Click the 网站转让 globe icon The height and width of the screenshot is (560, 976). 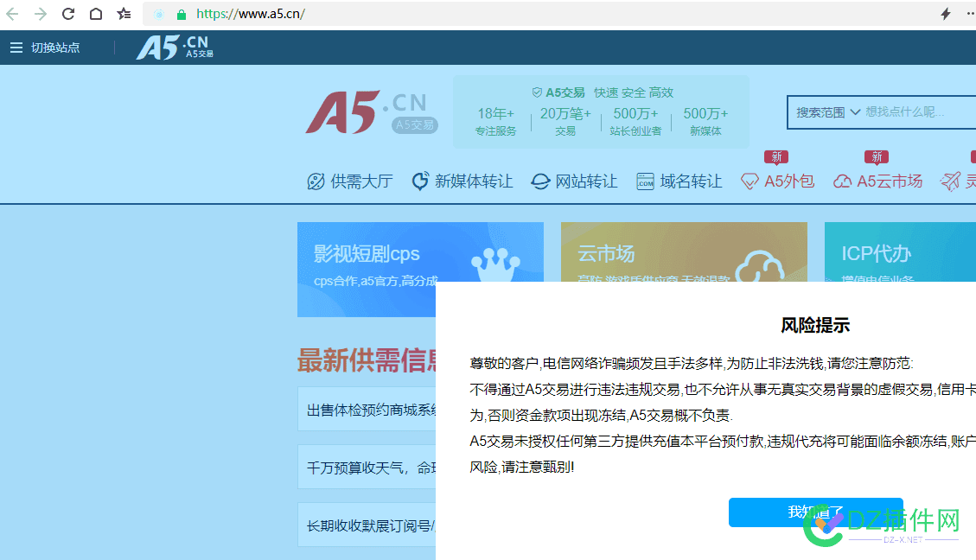(x=540, y=181)
